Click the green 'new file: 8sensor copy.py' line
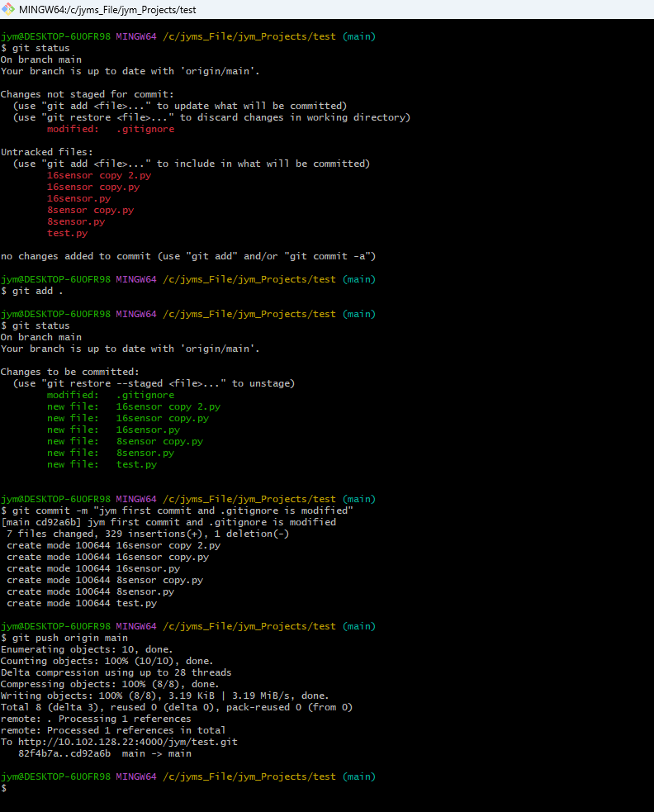The image size is (654, 812). click(125, 441)
